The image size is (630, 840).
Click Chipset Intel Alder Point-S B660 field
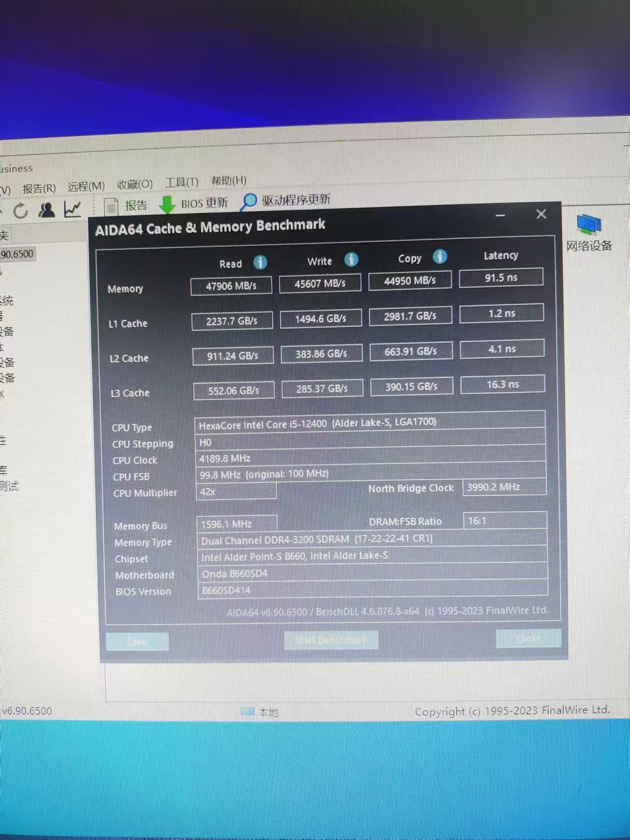372,556
